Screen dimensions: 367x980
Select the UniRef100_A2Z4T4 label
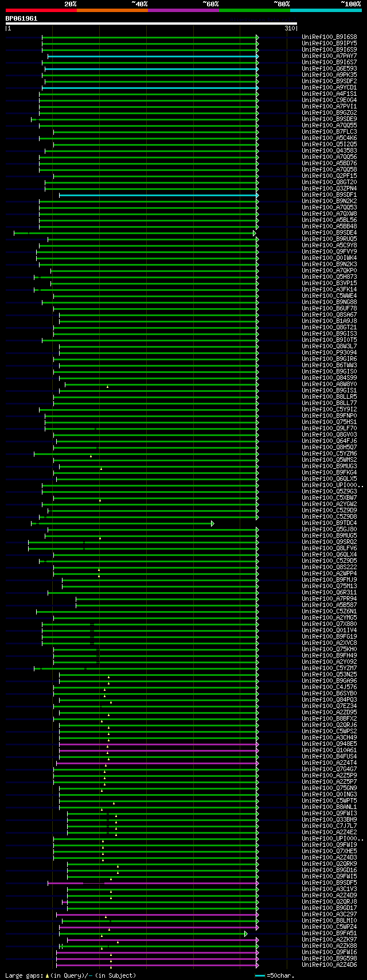coord(329,763)
